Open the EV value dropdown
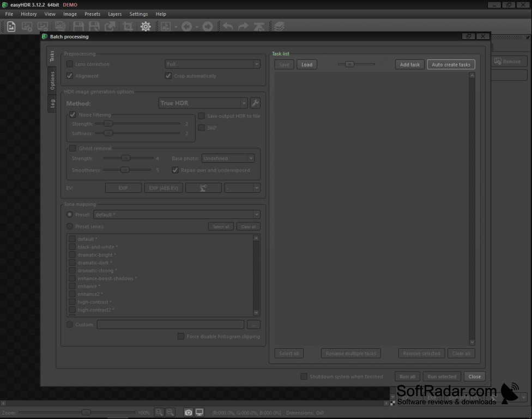Screen dimensions: 532x419 [x=242, y=188]
